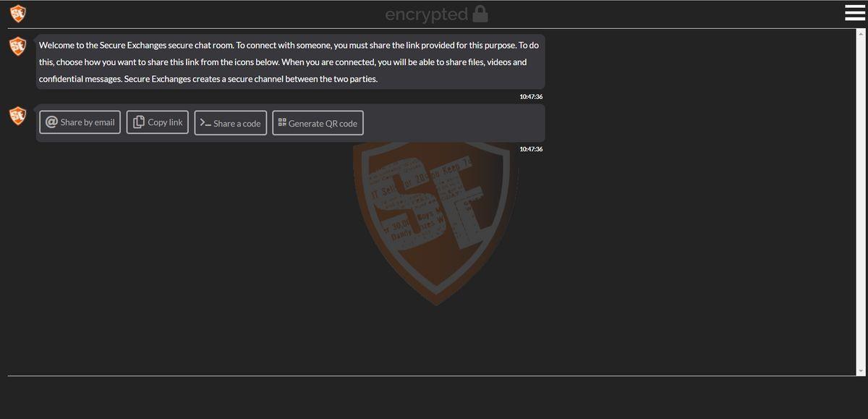Viewport: 868px width, 419px height.
Task: Click the clipboard icon in Copy link
Action: pos(139,122)
